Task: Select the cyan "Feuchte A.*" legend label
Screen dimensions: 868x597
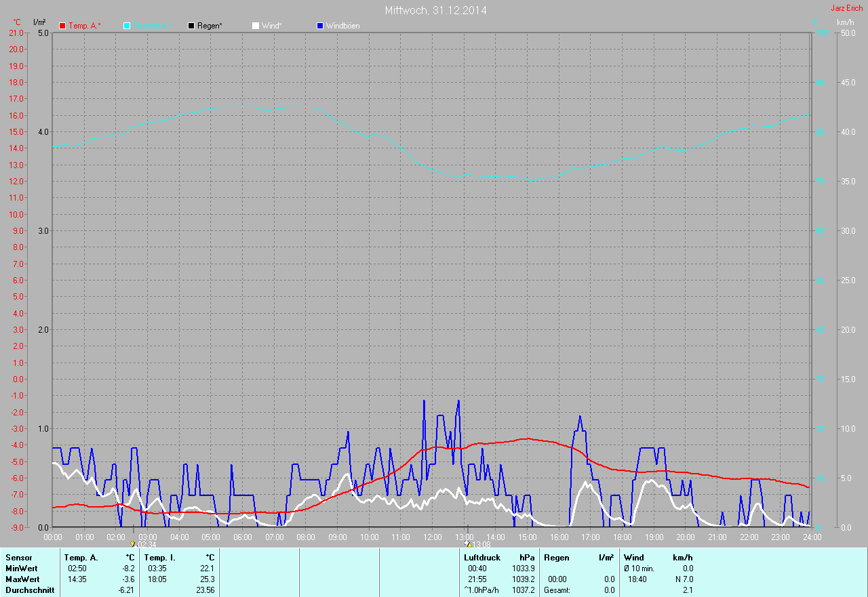Action: pos(151,26)
